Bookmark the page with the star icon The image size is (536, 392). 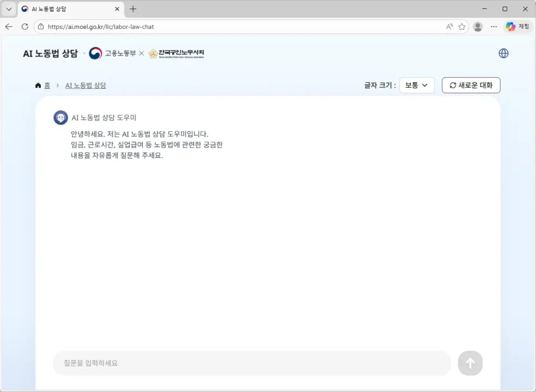463,26
